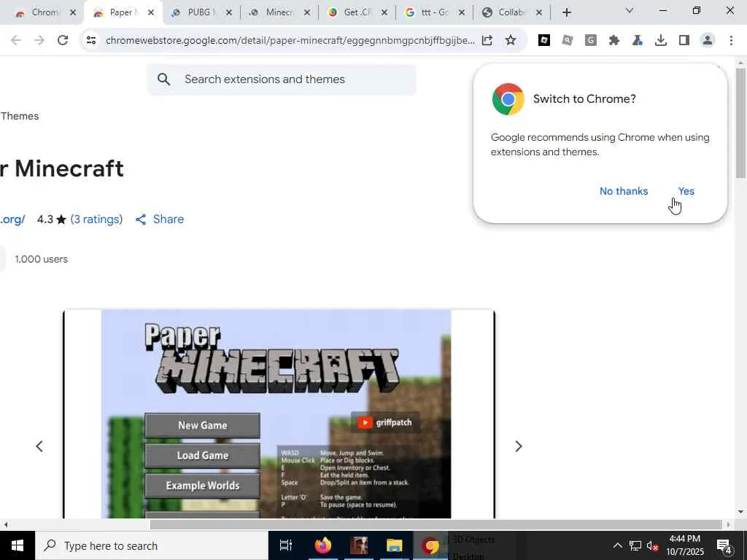The height and width of the screenshot is (560, 747).
Task: Show hidden system tray icons
Action: coord(617,545)
